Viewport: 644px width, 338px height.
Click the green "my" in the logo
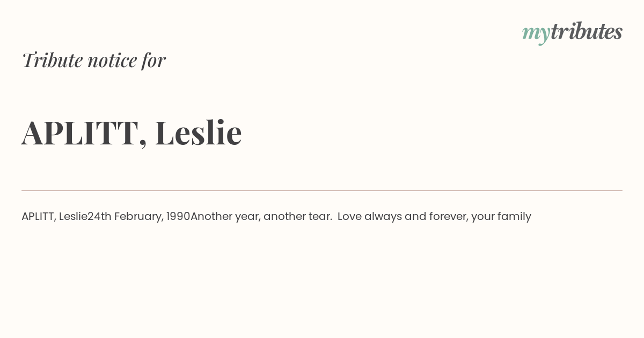[x=536, y=33]
